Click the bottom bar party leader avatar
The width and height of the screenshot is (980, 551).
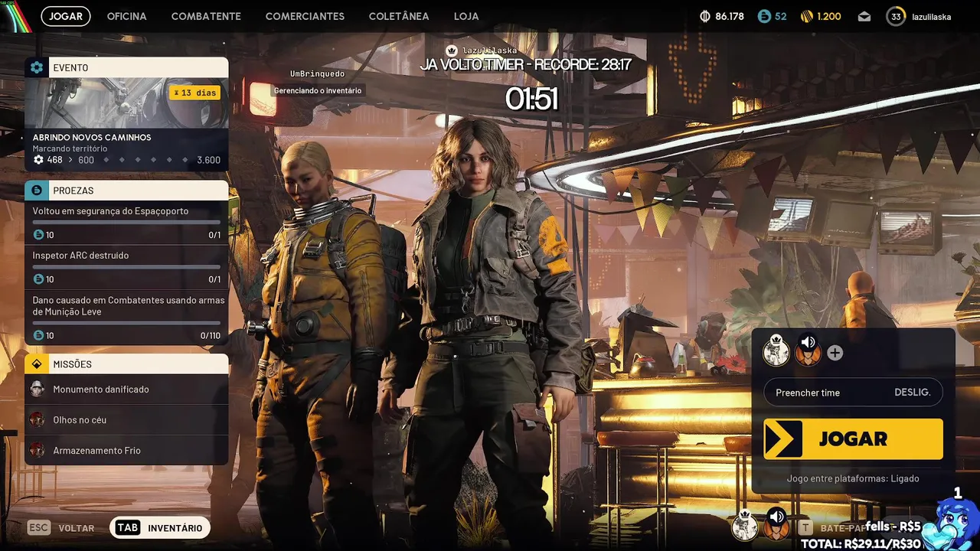(x=745, y=526)
